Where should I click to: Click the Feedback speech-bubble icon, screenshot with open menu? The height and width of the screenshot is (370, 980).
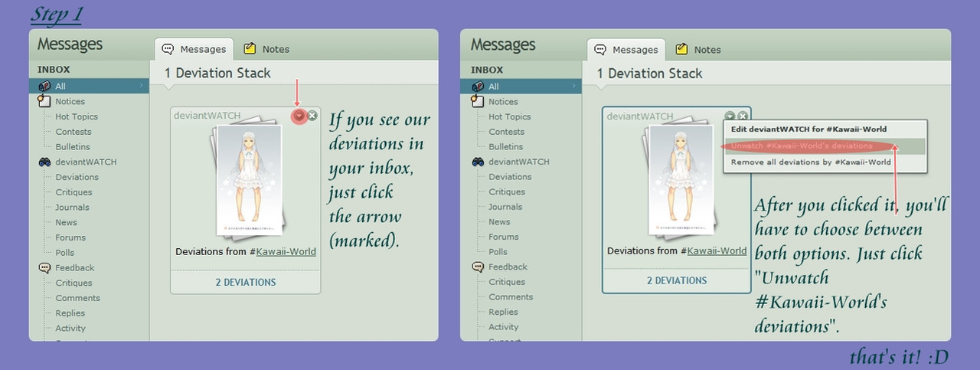[478, 267]
